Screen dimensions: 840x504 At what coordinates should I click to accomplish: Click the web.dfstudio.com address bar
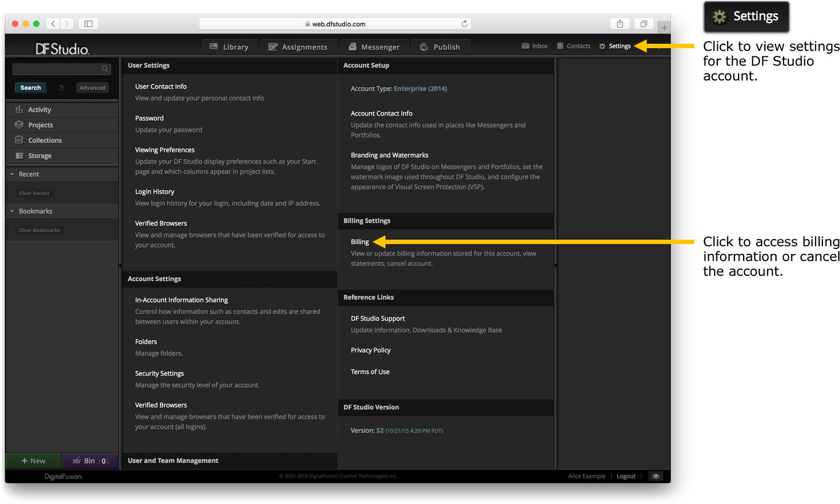pyautogui.click(x=335, y=24)
